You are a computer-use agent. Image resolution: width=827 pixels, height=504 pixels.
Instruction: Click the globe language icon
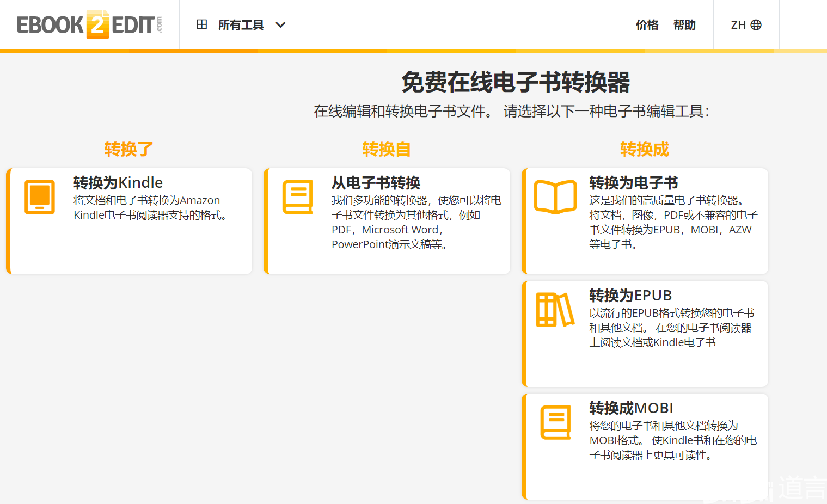[x=756, y=25]
